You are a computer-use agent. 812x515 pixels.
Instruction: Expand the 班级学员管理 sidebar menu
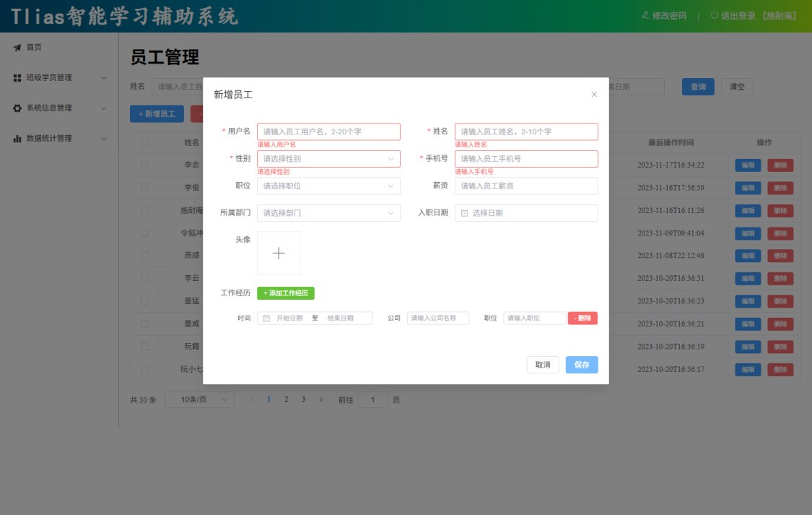coord(60,78)
